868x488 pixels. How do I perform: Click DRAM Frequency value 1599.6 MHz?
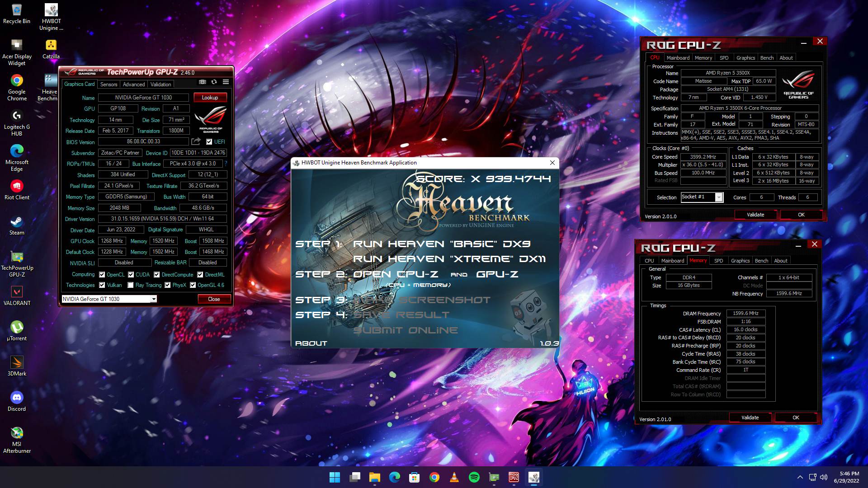click(x=745, y=314)
